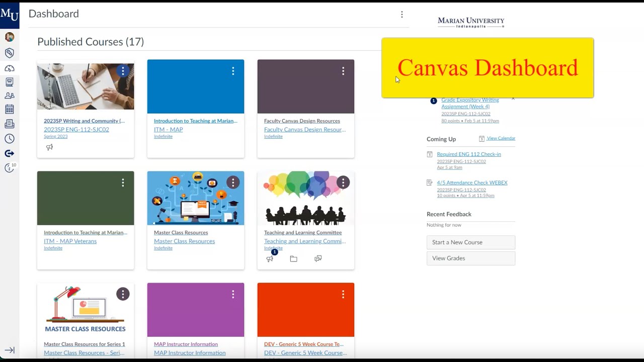Image resolution: width=644 pixels, height=362 pixels.
Task: Click the speech bubbles Teaching and Learning thumbnail
Action: pos(306,198)
